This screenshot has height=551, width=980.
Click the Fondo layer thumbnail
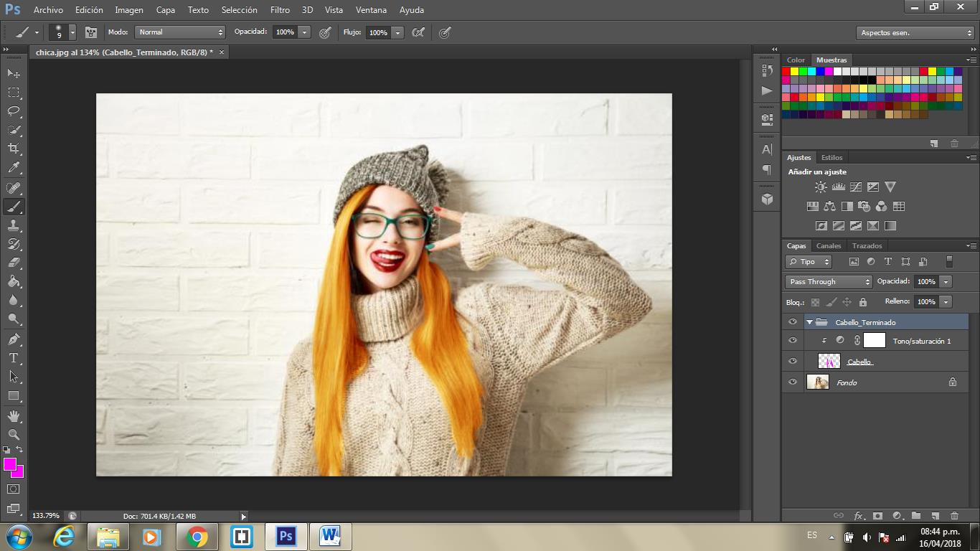(818, 382)
